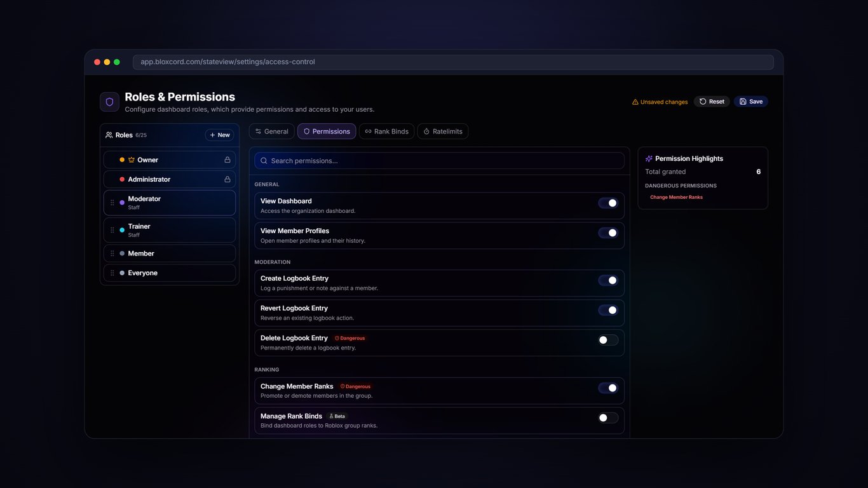Click the drag handle on the Trainer role
868x488 pixels.
point(112,230)
